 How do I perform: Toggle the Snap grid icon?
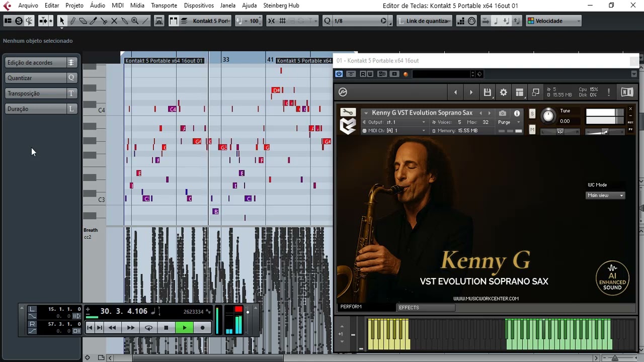click(283, 21)
